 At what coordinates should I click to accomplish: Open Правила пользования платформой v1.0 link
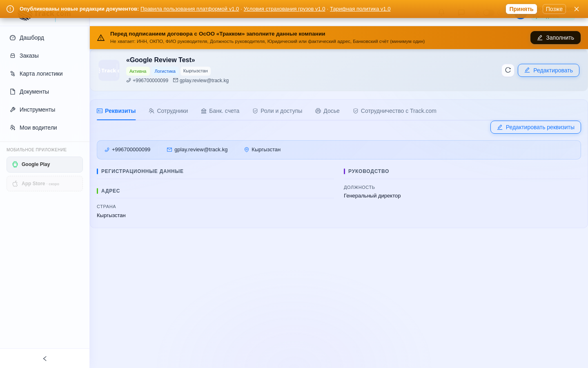coord(189,9)
